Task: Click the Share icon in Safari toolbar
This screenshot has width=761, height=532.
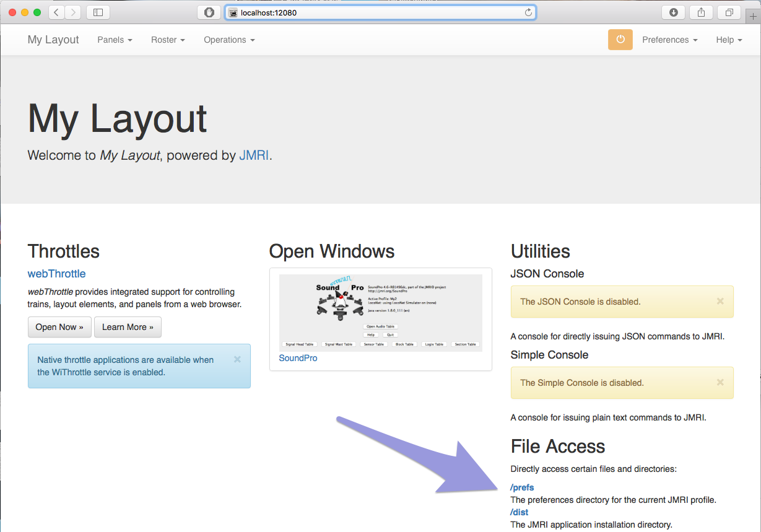Action: (x=701, y=12)
